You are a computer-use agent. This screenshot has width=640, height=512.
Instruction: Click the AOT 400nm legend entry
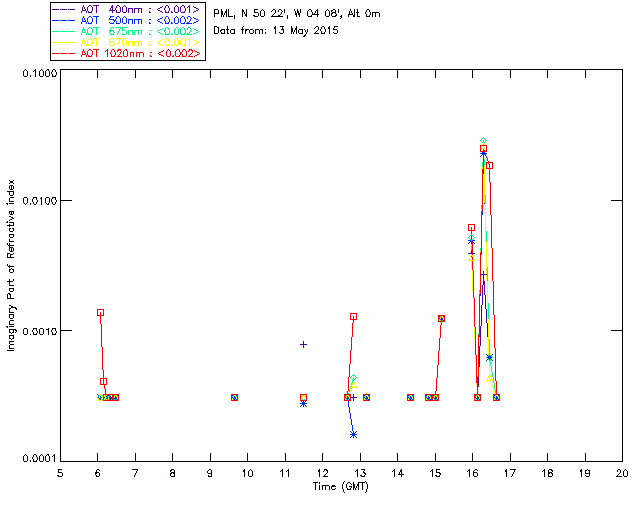coord(127,9)
